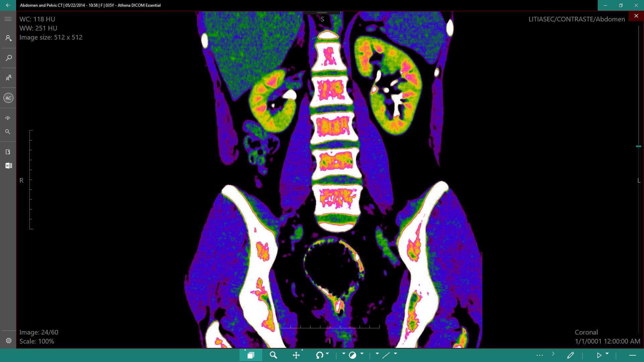Open the Word report icon
Screen dimensions: 644x362
click(x=8, y=166)
